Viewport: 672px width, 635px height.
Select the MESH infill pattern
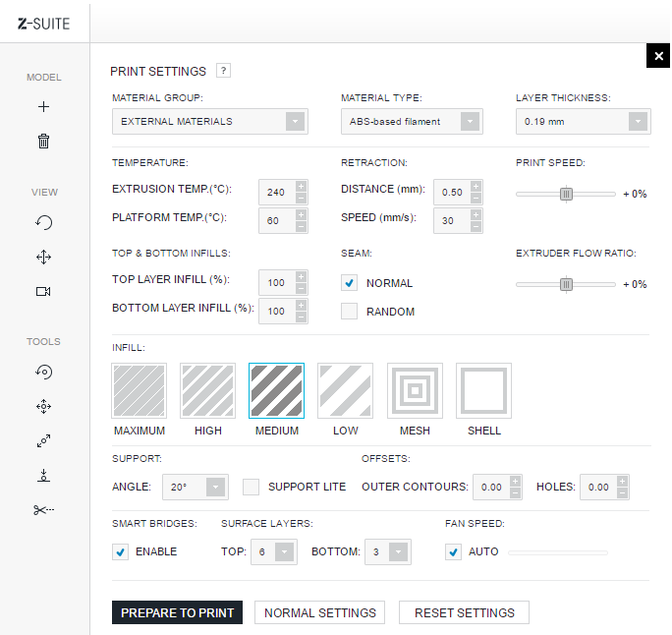pyautogui.click(x=415, y=391)
